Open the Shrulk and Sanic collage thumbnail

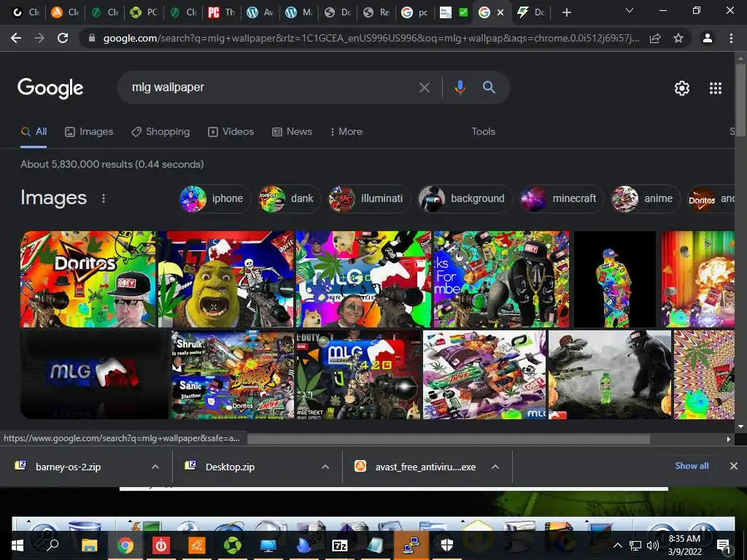click(x=233, y=375)
